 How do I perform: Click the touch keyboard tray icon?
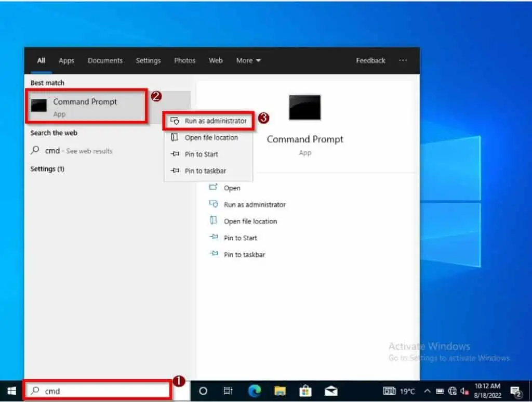389,391
